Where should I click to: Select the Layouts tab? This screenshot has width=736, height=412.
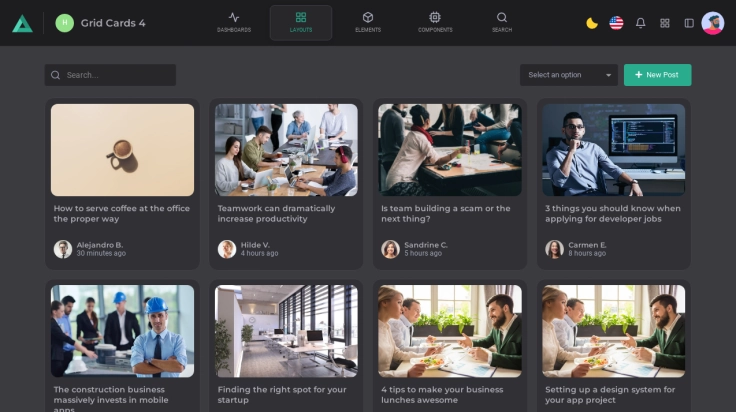tap(301, 22)
